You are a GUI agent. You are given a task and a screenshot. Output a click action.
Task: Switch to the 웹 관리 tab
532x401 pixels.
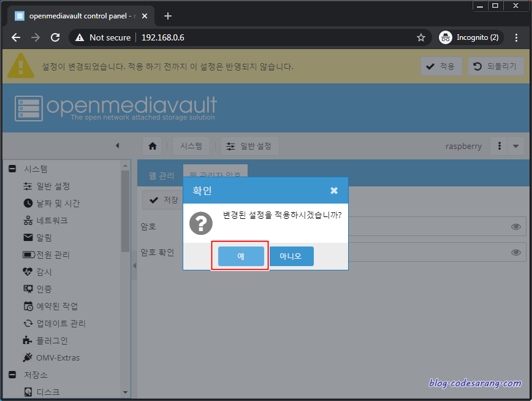coord(161,175)
